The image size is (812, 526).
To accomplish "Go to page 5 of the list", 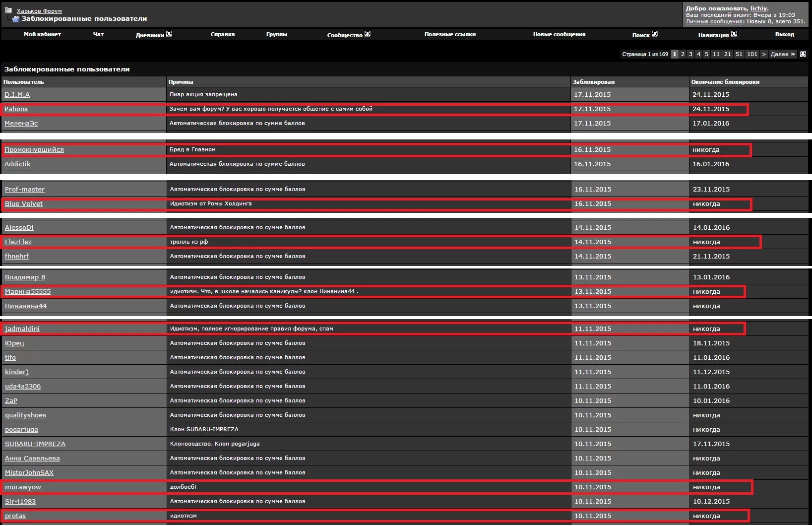I will click(x=707, y=54).
